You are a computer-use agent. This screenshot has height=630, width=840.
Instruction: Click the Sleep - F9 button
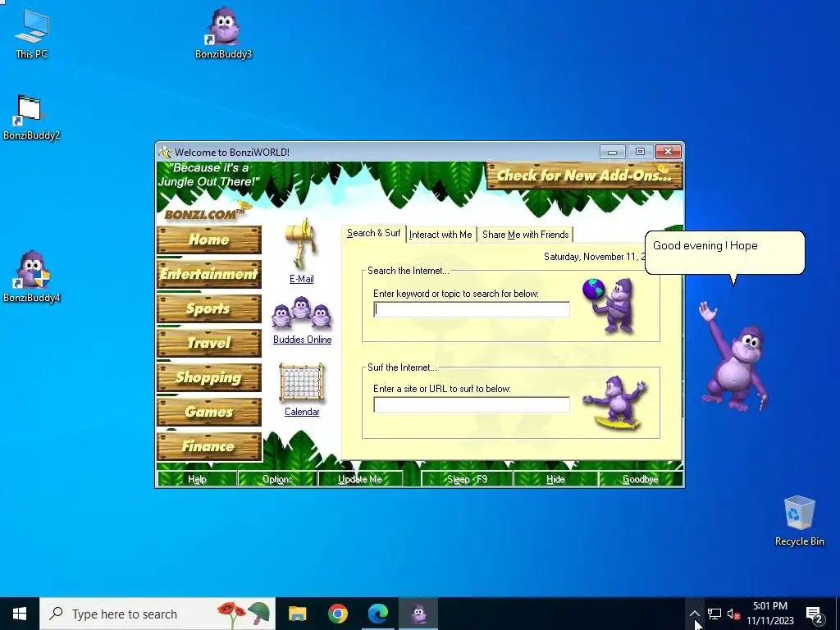pos(467,479)
